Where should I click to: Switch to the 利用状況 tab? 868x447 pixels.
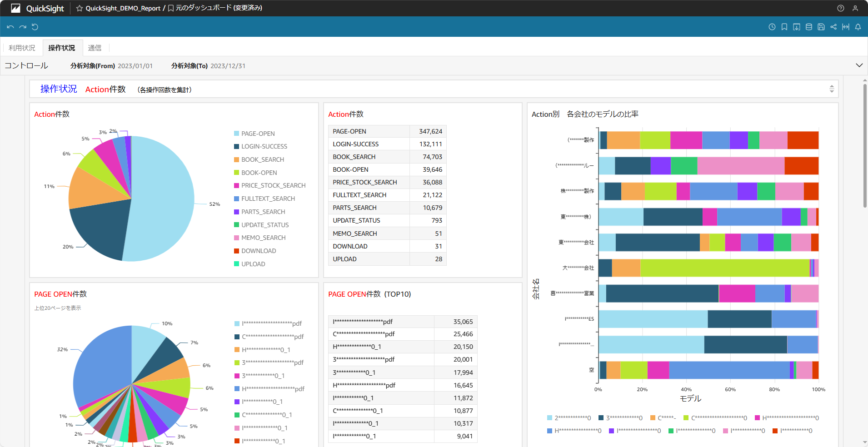click(22, 48)
